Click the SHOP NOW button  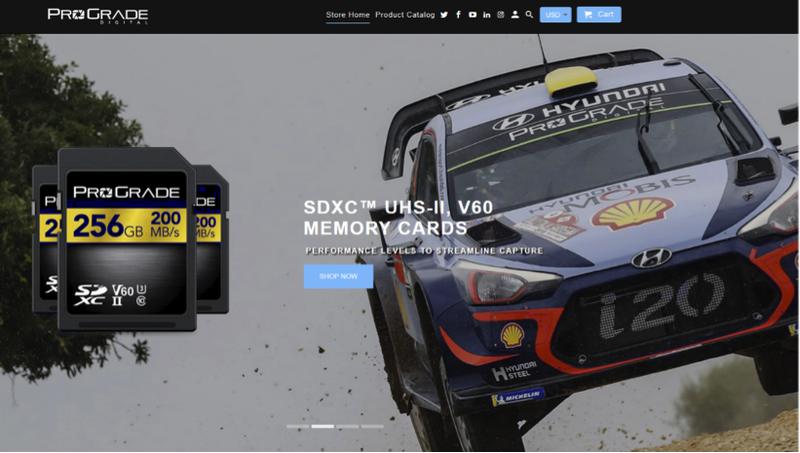tap(338, 276)
